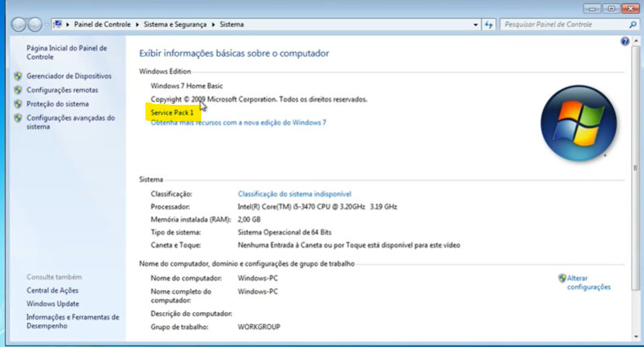The height and width of the screenshot is (347, 644).
Task: Click shield icon next to Alterar configurações
Action: click(x=562, y=279)
